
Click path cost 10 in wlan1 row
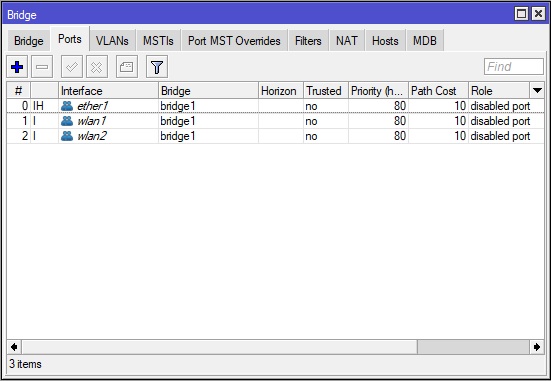coord(460,121)
